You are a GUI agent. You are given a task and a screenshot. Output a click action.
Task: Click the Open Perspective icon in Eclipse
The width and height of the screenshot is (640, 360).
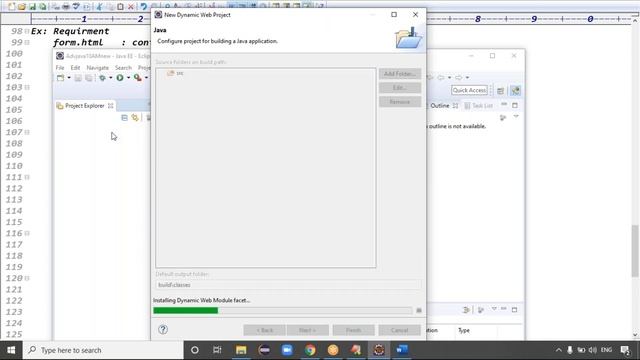pos(500,91)
